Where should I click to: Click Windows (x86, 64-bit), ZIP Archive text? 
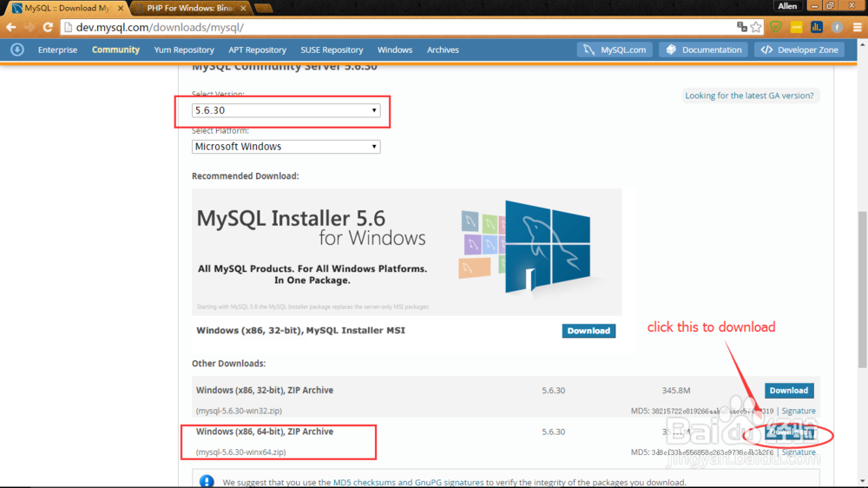click(265, 432)
